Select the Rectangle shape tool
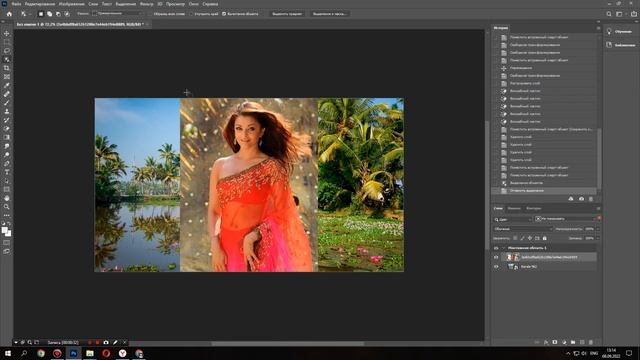640x360 pixels. coord(7,189)
